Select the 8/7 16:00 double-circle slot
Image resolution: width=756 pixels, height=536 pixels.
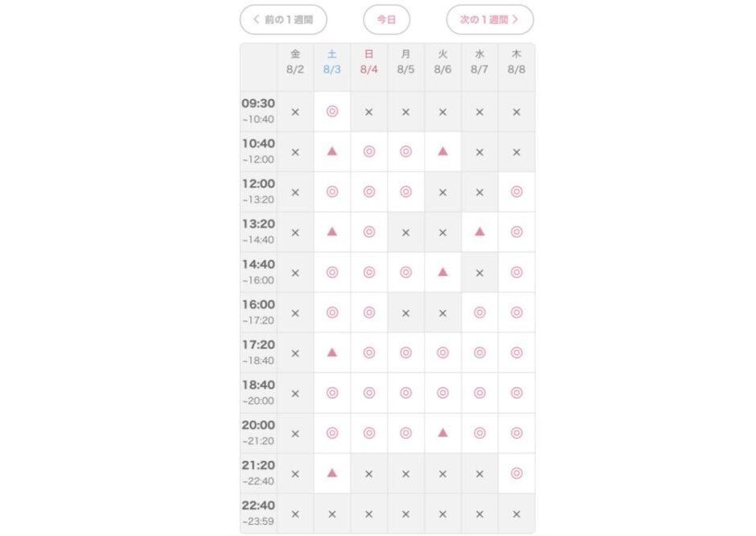pos(479,312)
